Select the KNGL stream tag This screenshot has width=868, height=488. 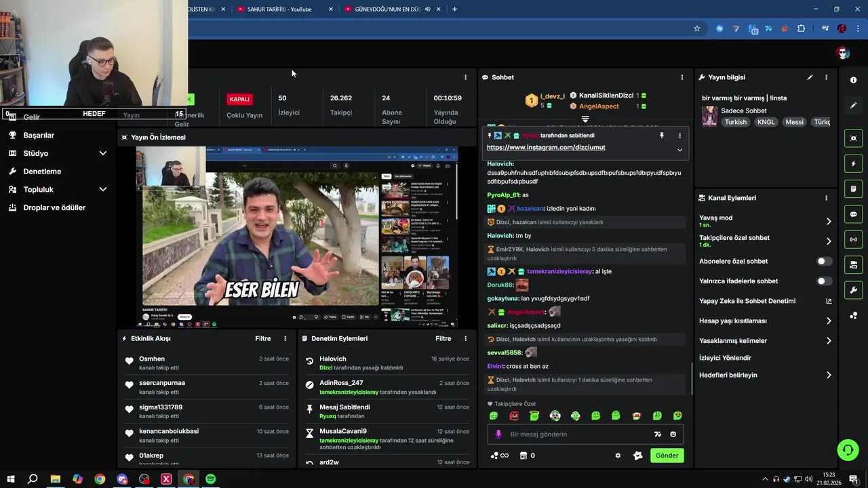click(766, 122)
